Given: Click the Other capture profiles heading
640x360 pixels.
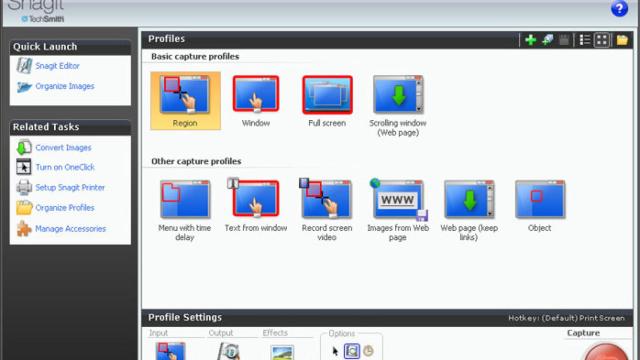Looking at the screenshot, I should click(x=196, y=161).
